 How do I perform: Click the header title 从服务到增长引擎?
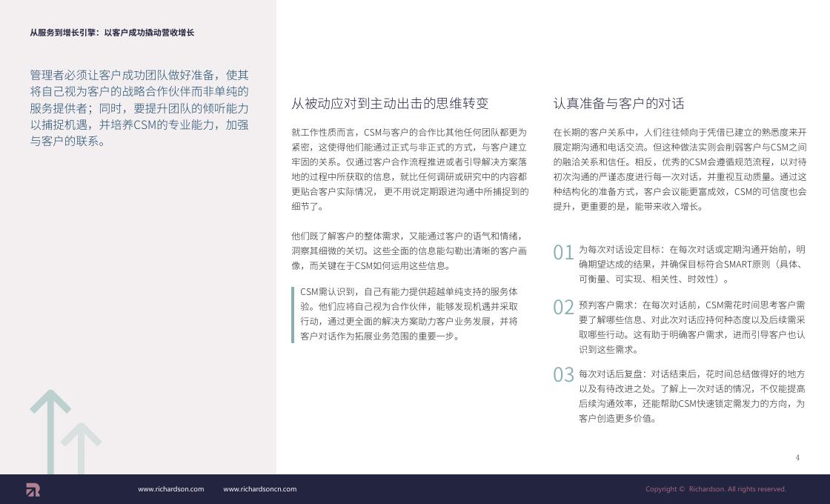point(112,33)
